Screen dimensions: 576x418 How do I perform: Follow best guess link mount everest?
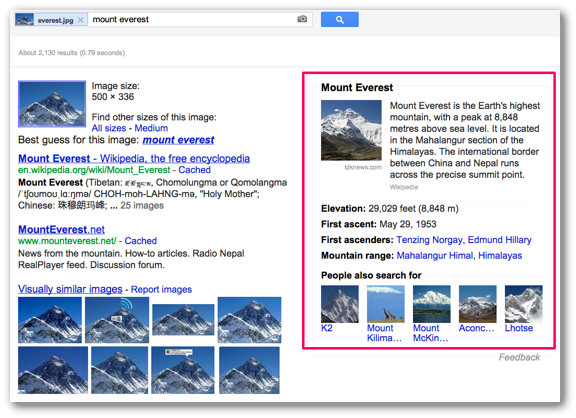(x=178, y=140)
